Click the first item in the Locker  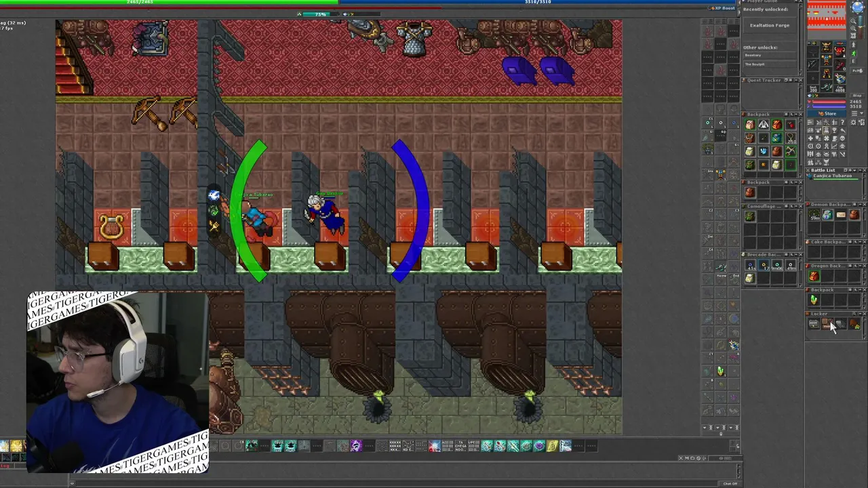pos(814,324)
